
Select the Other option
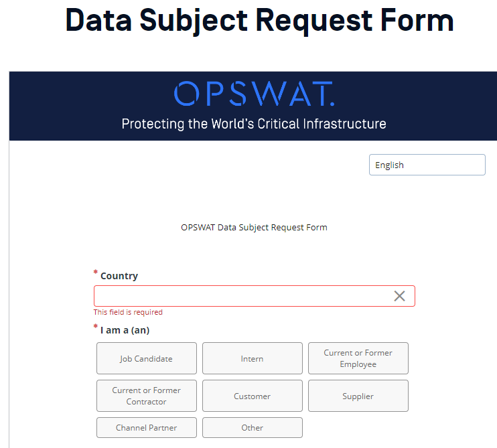pos(253,427)
